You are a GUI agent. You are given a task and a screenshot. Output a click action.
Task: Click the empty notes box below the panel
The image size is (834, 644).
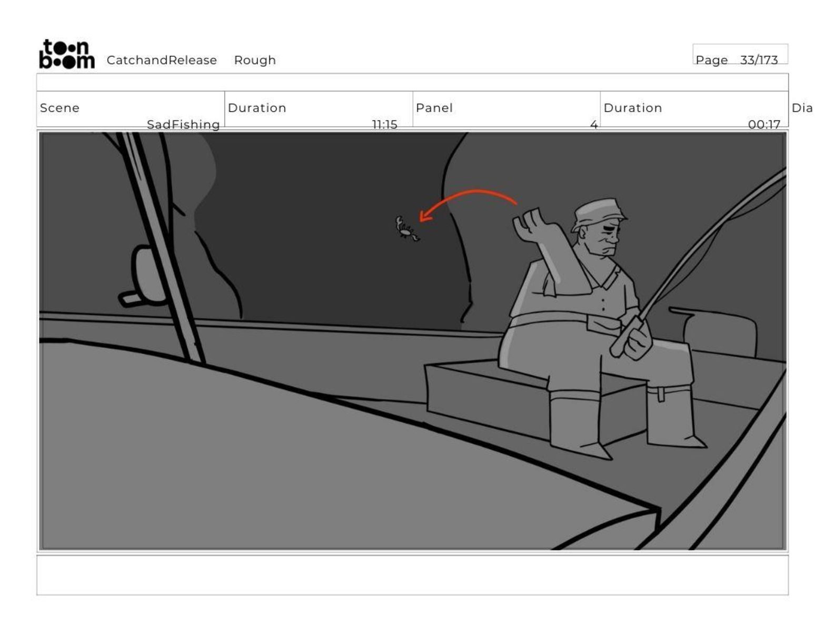[x=412, y=575]
